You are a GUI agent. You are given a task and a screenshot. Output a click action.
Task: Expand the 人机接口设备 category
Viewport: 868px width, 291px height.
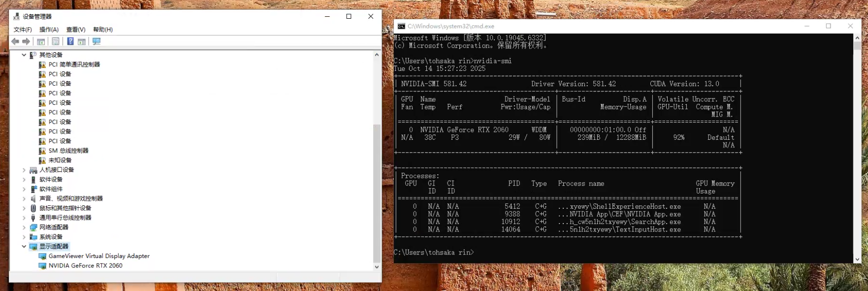coord(24,170)
